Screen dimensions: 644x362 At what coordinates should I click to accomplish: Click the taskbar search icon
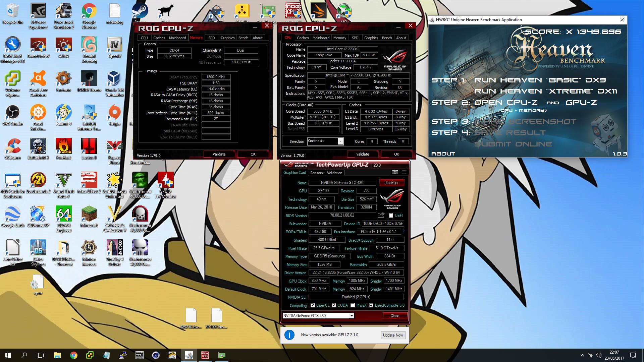click(x=24, y=355)
